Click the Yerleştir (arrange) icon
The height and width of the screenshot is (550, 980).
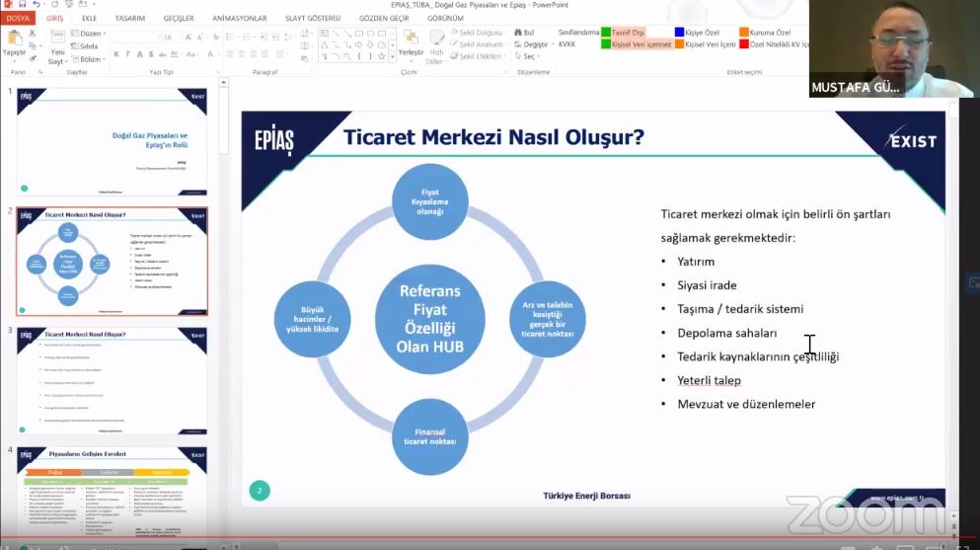(411, 37)
